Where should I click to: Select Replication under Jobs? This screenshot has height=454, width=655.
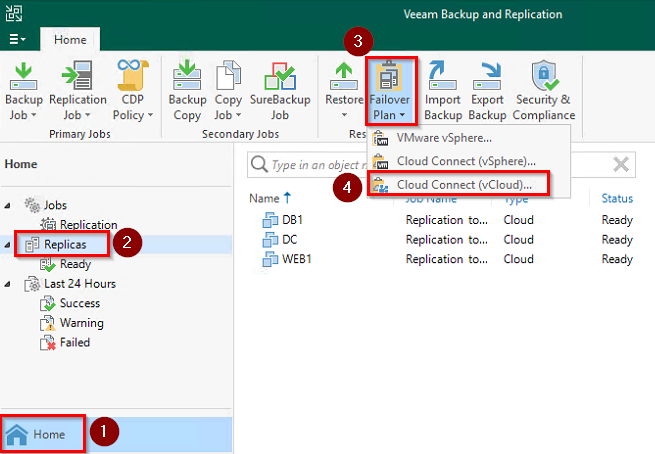pos(89,225)
